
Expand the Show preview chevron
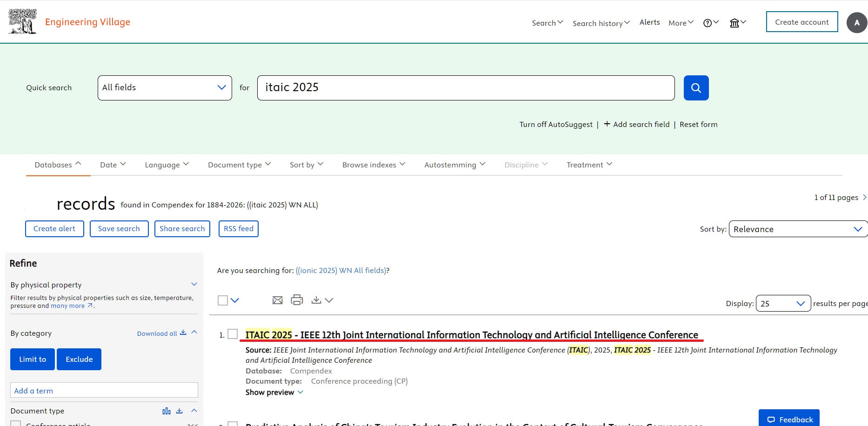300,392
